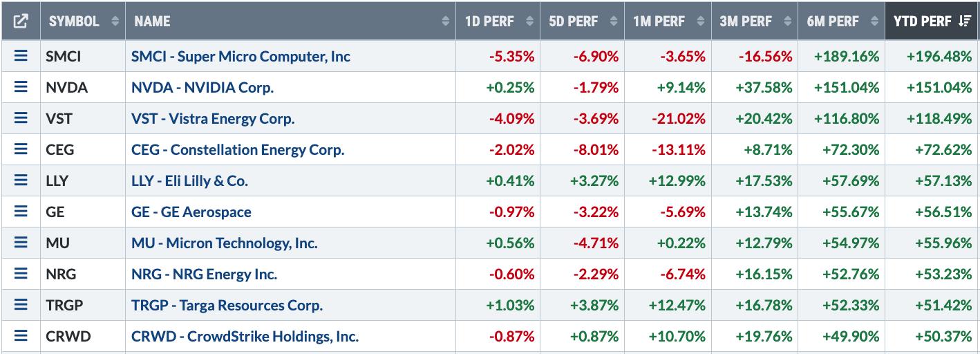Open the row menu icon for TRGP
Viewport: 980px width, 354px height.
coord(21,305)
